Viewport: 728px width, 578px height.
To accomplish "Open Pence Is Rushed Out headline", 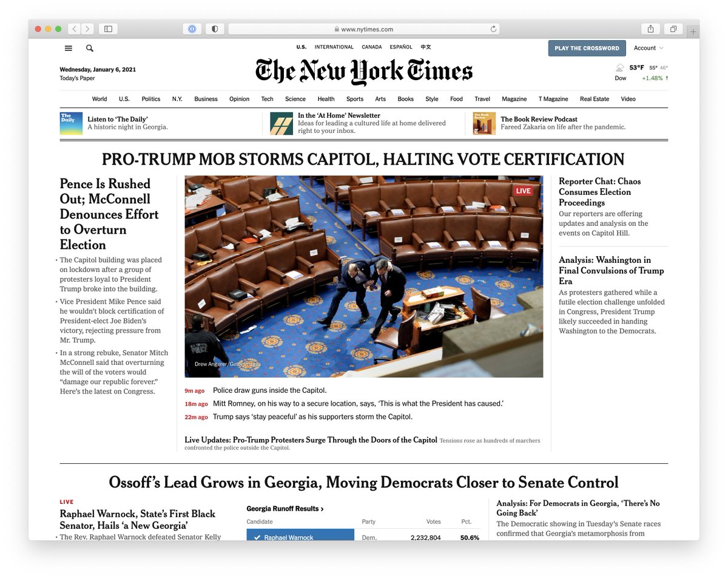I will point(109,214).
